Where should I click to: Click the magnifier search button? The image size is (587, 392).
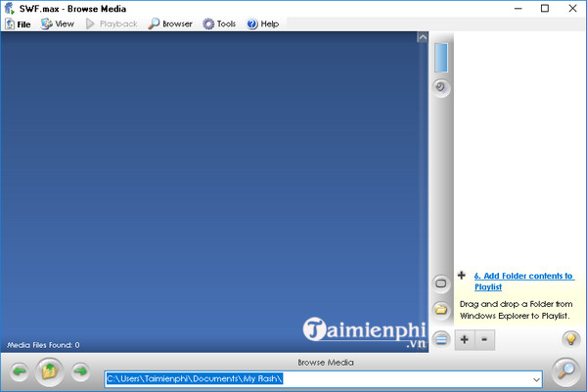coord(566,371)
